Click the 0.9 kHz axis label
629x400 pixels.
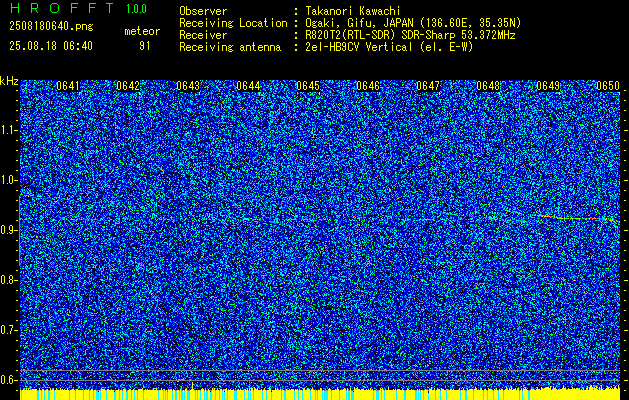pos(8,230)
